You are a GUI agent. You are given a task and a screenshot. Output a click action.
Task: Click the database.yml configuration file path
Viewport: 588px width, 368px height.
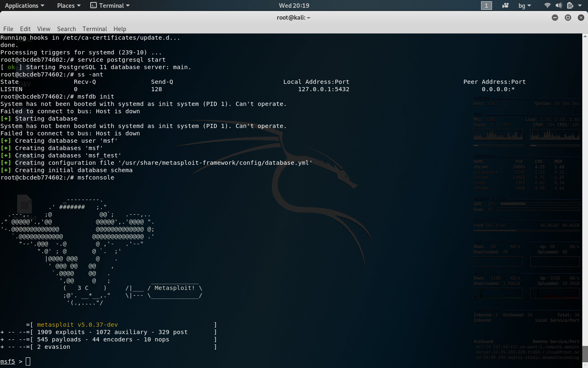point(216,163)
